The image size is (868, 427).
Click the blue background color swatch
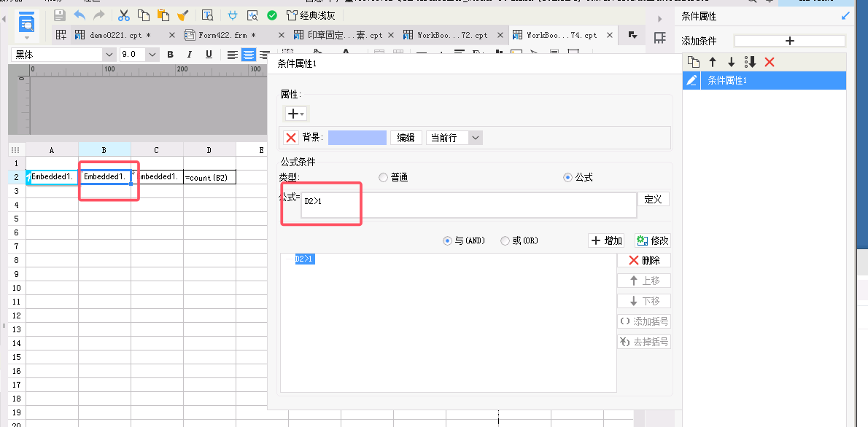pyautogui.click(x=357, y=138)
